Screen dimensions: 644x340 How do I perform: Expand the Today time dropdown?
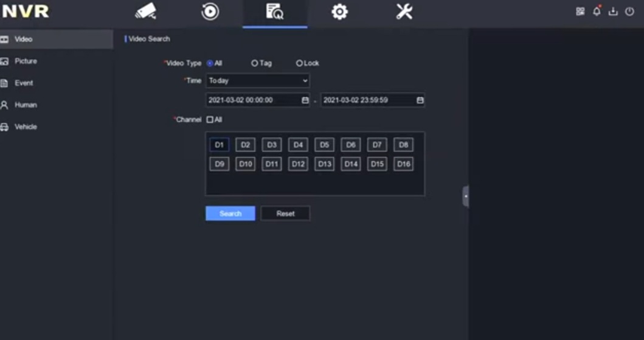[257, 80]
